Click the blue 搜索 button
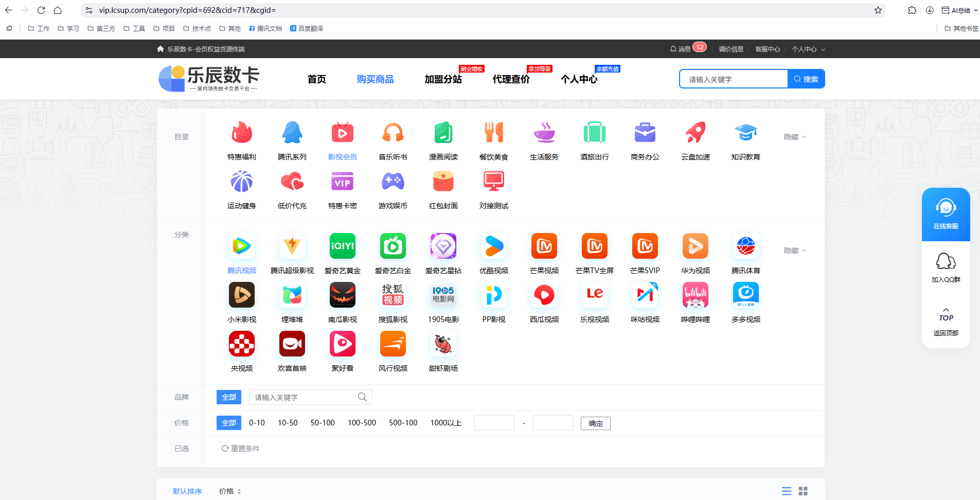This screenshot has height=500, width=980. click(x=806, y=79)
